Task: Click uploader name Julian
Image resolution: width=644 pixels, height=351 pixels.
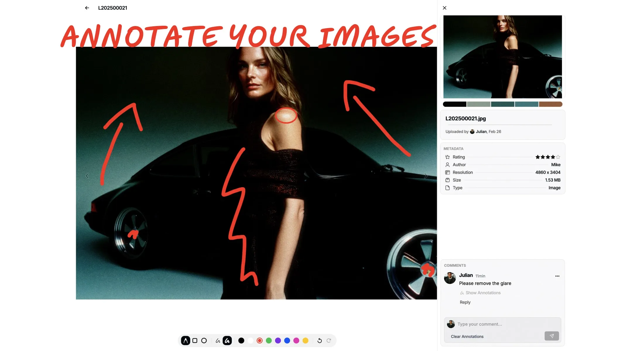Action: click(x=481, y=132)
